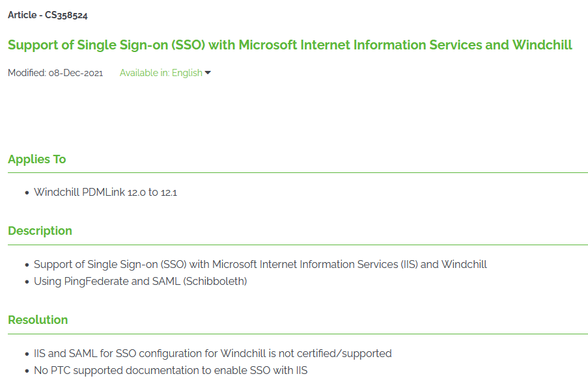The height and width of the screenshot is (387, 588).
Task: Click the Windchill PDMLink 12.0 to 12.1 text
Action: click(x=105, y=193)
